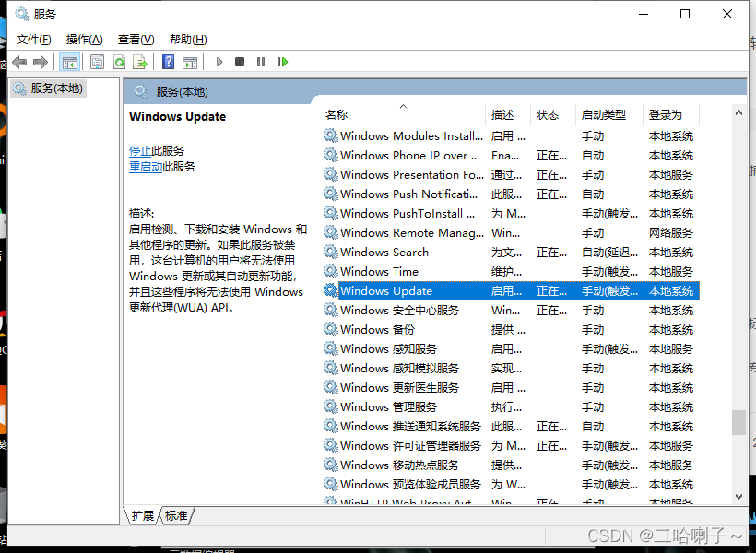Maximize the 服务 window
This screenshot has height=553, width=756.
coord(685,14)
